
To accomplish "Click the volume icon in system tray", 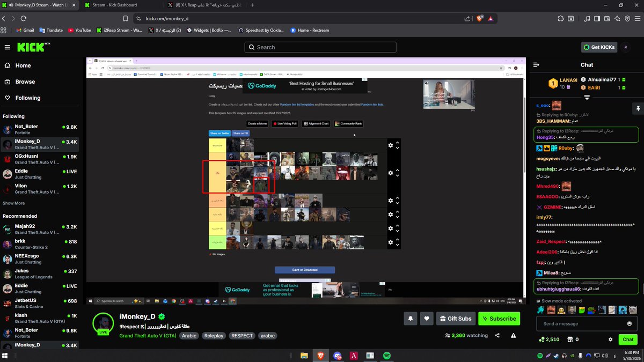I will point(605,355).
